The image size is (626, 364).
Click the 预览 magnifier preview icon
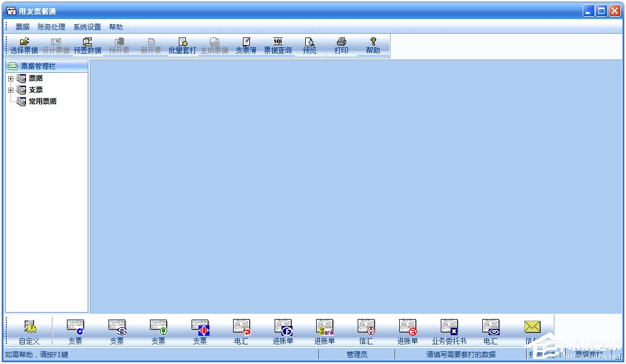coord(310,42)
